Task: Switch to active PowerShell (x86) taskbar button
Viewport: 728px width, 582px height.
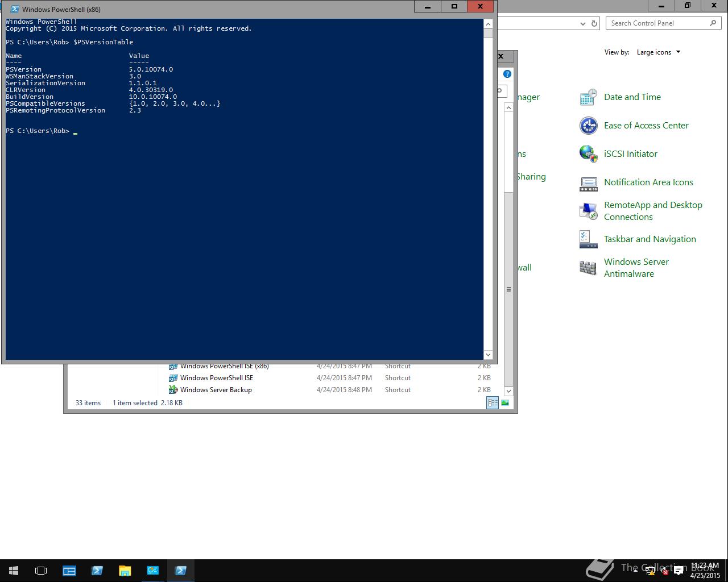Action: (x=181, y=571)
